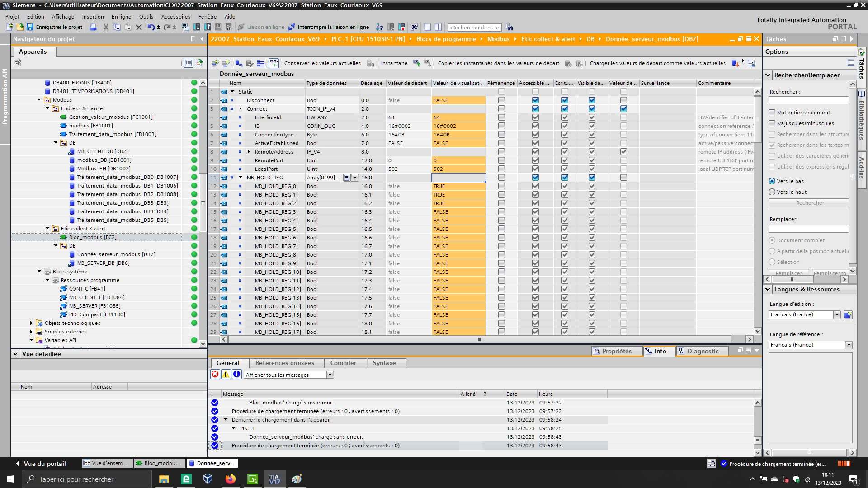Switch to the Références croisées tab
The width and height of the screenshot is (868, 488).
pos(284,363)
